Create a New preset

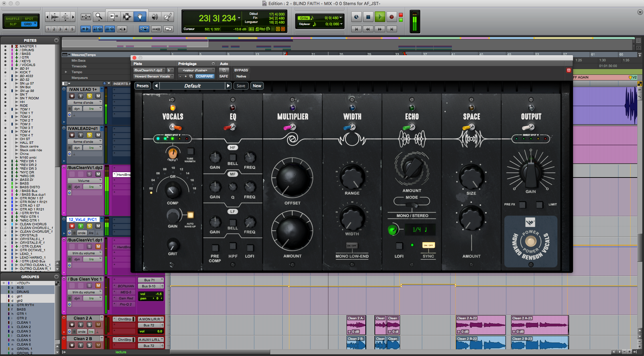[257, 86]
